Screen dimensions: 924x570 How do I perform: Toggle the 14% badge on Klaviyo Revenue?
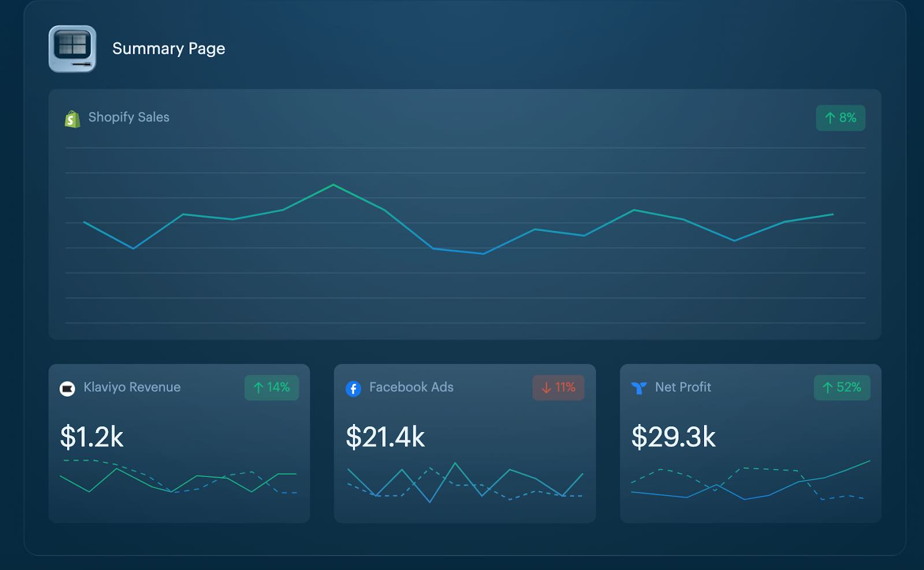pyautogui.click(x=271, y=388)
